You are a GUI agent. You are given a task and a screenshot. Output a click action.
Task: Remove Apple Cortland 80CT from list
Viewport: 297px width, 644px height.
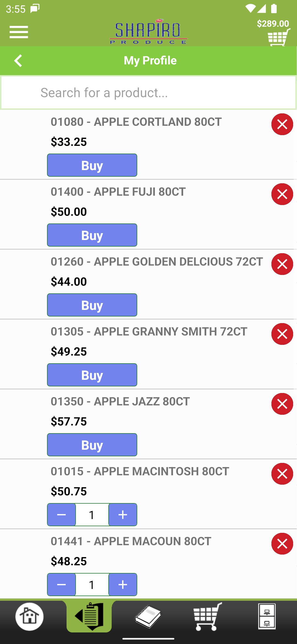tap(282, 124)
